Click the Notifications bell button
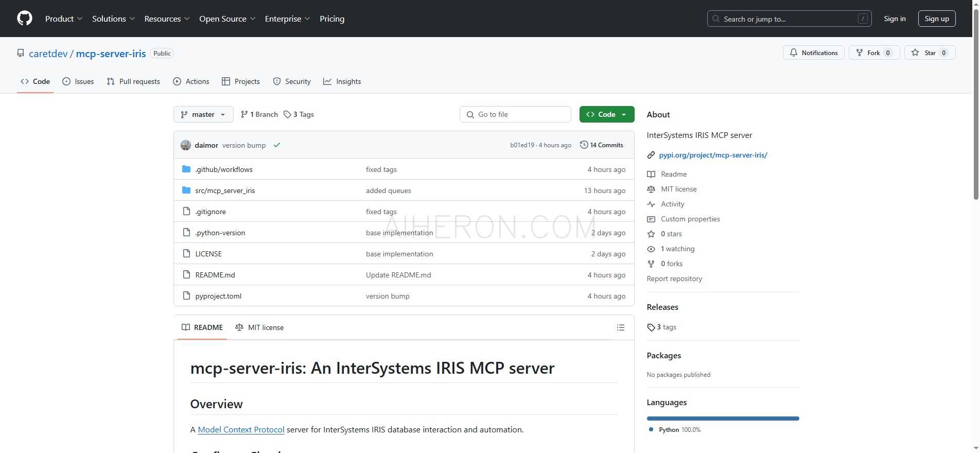 pyautogui.click(x=813, y=53)
